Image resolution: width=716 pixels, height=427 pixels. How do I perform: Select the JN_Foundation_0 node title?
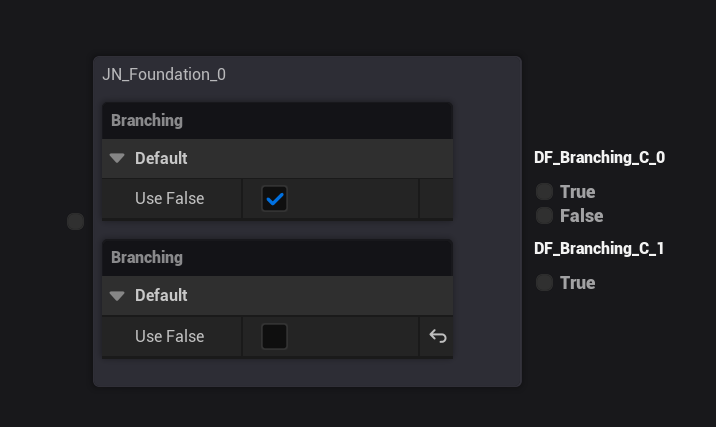point(164,74)
